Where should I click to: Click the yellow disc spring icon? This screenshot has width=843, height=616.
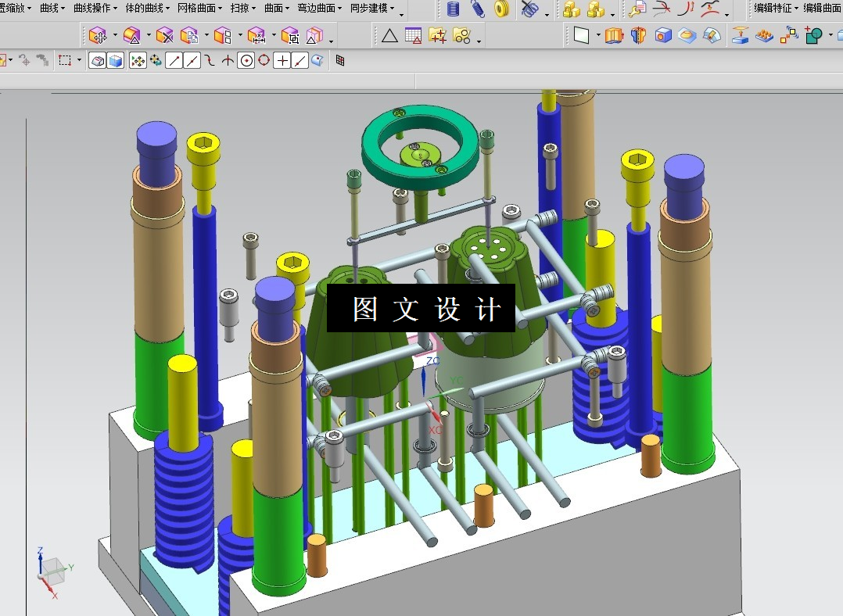(501, 9)
